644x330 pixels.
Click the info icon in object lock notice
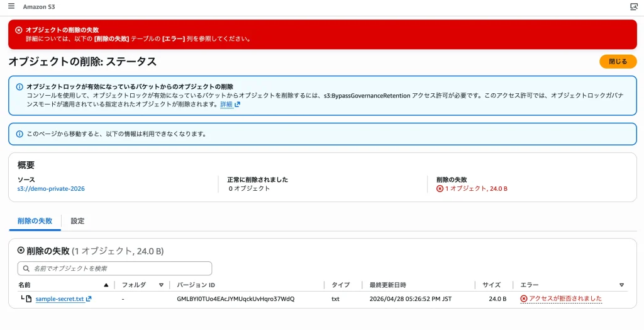19,86
